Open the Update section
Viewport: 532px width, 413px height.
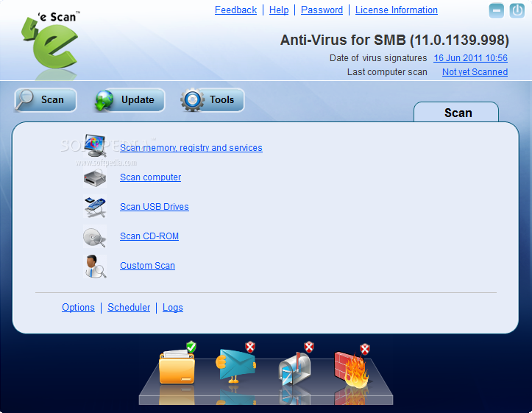click(130, 100)
